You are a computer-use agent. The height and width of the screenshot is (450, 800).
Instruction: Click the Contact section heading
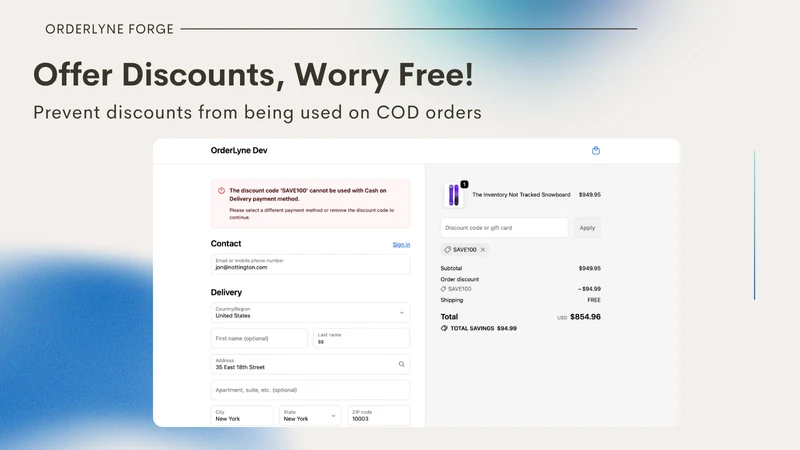[x=226, y=244]
